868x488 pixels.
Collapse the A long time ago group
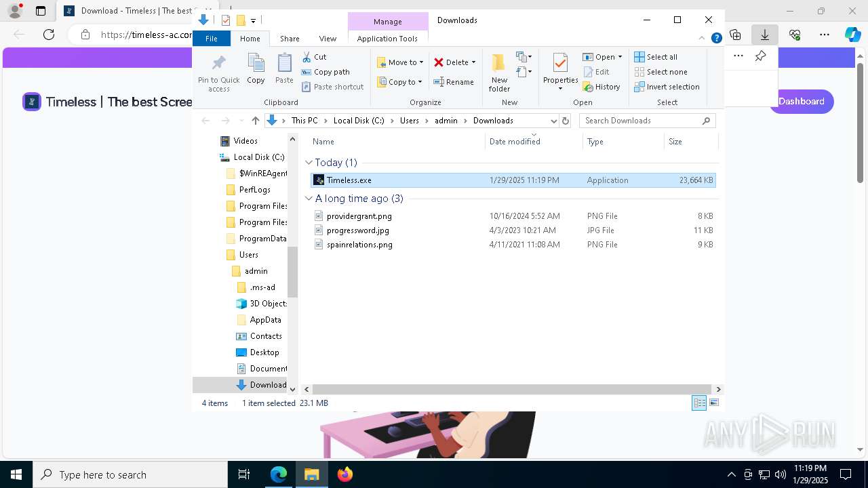[x=309, y=199]
